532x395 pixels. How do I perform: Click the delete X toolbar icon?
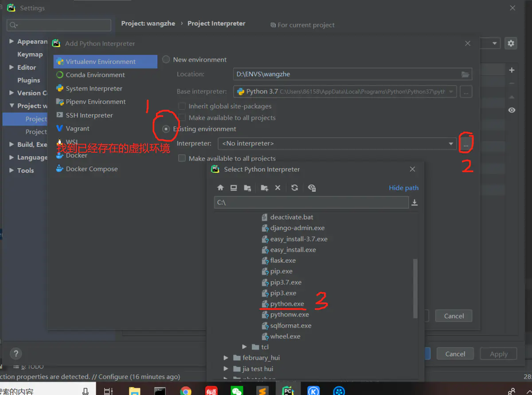278,188
